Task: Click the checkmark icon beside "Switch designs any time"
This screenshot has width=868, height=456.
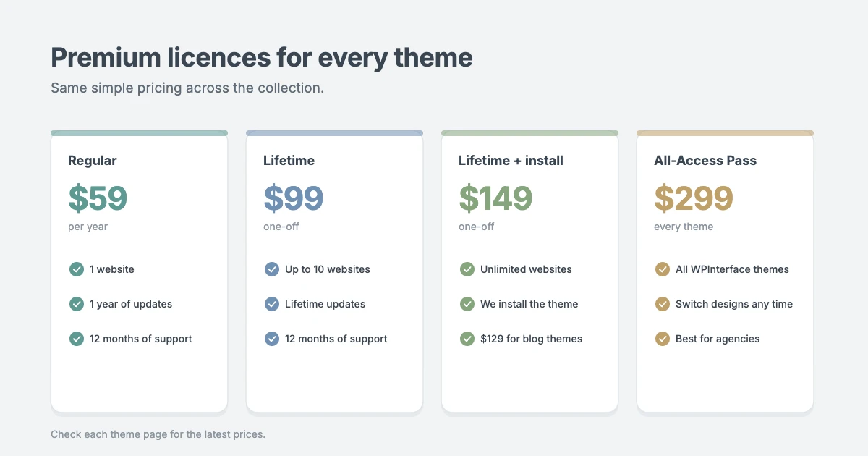Action: click(x=663, y=304)
